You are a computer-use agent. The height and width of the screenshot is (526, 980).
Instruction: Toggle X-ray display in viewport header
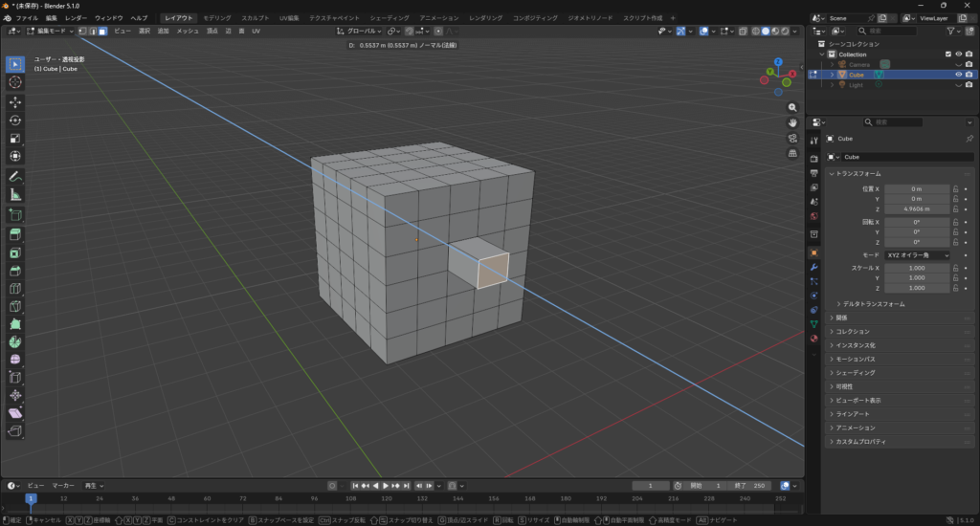pos(744,31)
